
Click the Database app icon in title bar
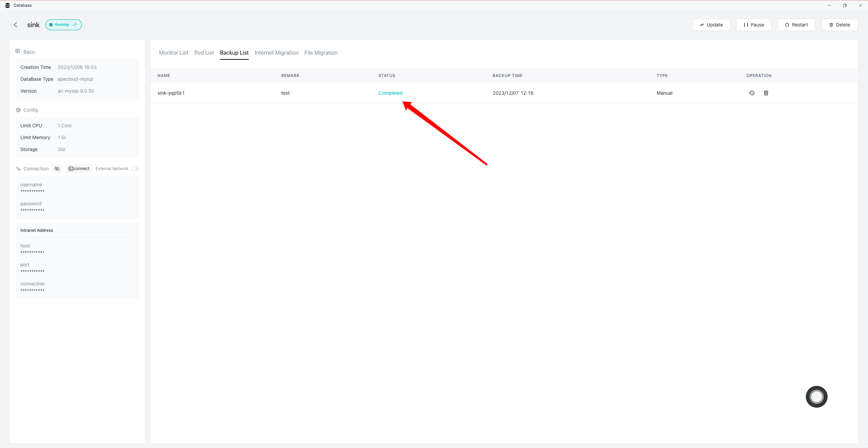click(x=7, y=5)
